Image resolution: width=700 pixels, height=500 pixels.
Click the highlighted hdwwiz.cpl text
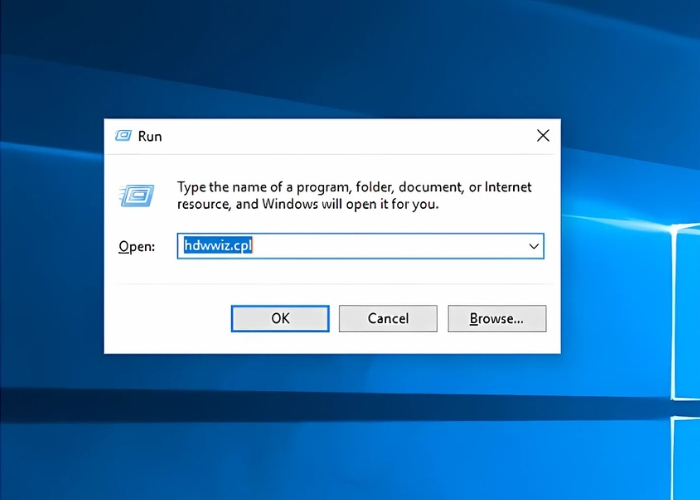[217, 246]
